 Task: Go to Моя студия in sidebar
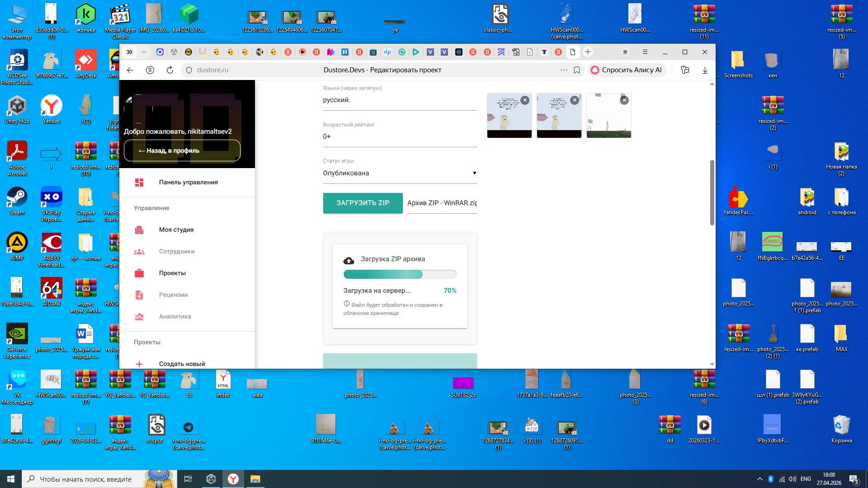coord(176,230)
